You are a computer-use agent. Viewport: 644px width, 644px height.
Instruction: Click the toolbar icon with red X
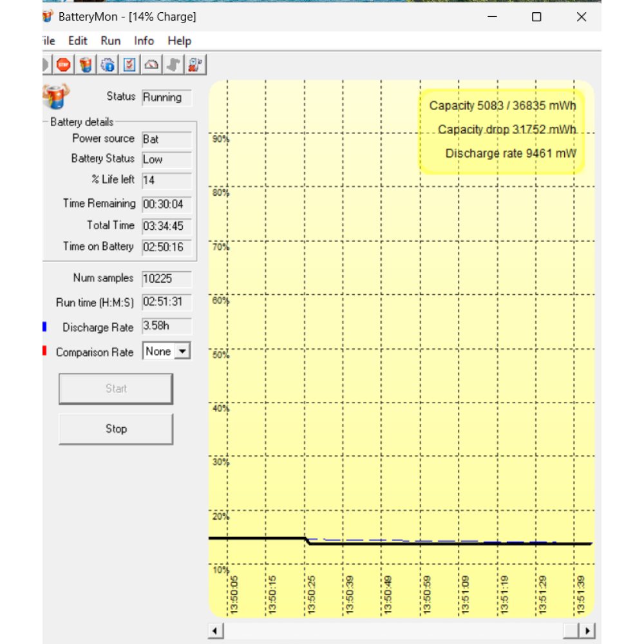(x=195, y=64)
